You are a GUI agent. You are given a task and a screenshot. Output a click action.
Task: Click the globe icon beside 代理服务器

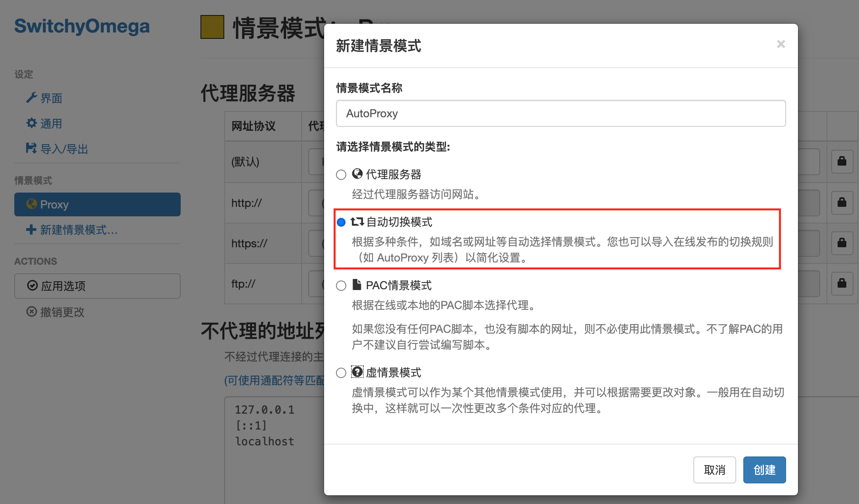pyautogui.click(x=357, y=174)
